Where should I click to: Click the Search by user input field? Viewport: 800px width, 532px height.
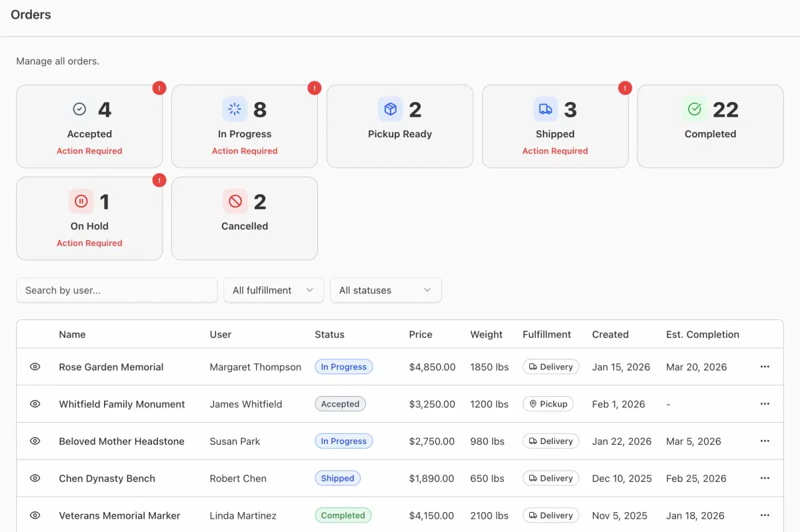coord(117,290)
